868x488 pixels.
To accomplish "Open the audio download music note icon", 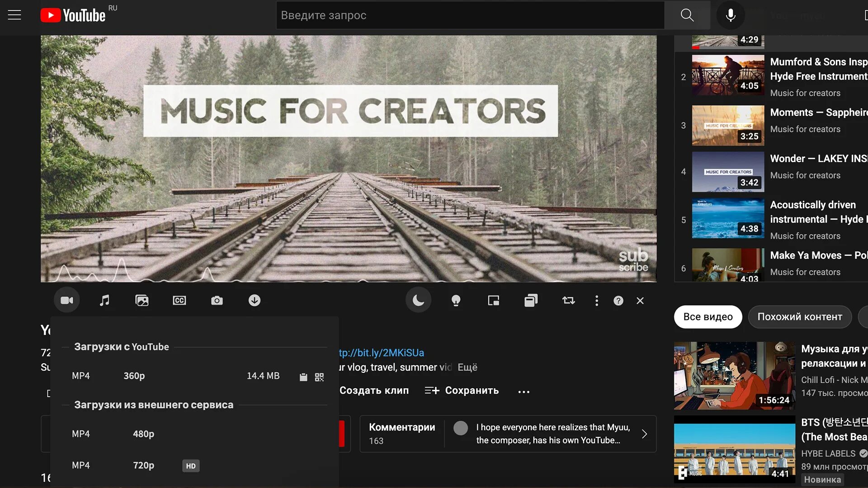I will click(104, 300).
